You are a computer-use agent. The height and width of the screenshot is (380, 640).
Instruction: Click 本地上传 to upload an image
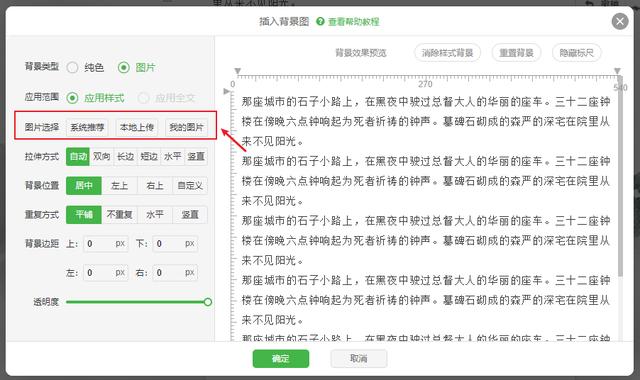pyautogui.click(x=137, y=127)
